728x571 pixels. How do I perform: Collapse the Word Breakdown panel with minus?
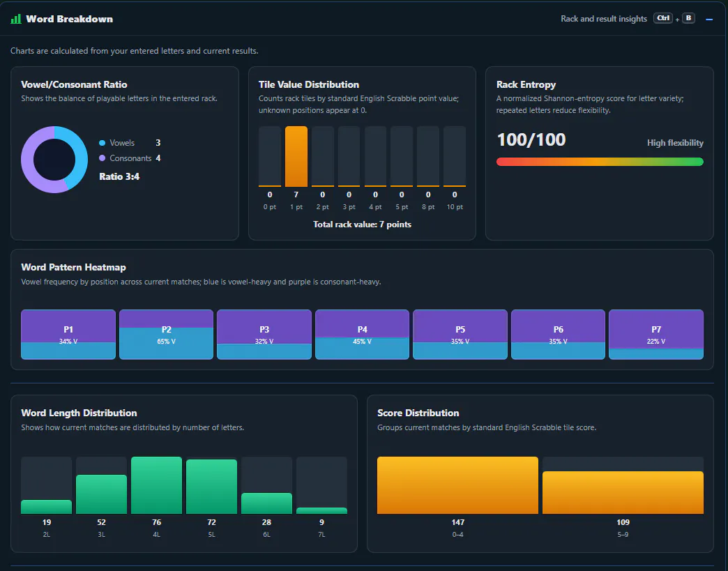(x=709, y=20)
